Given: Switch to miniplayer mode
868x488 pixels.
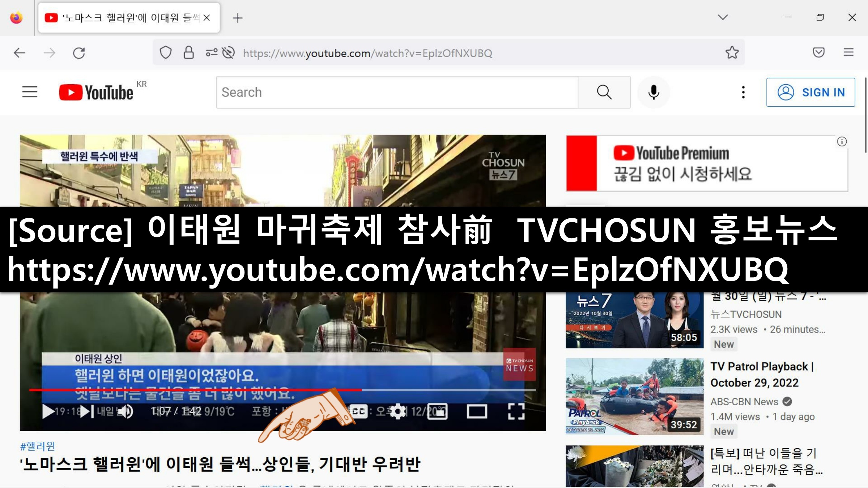Looking at the screenshot, I should (437, 411).
